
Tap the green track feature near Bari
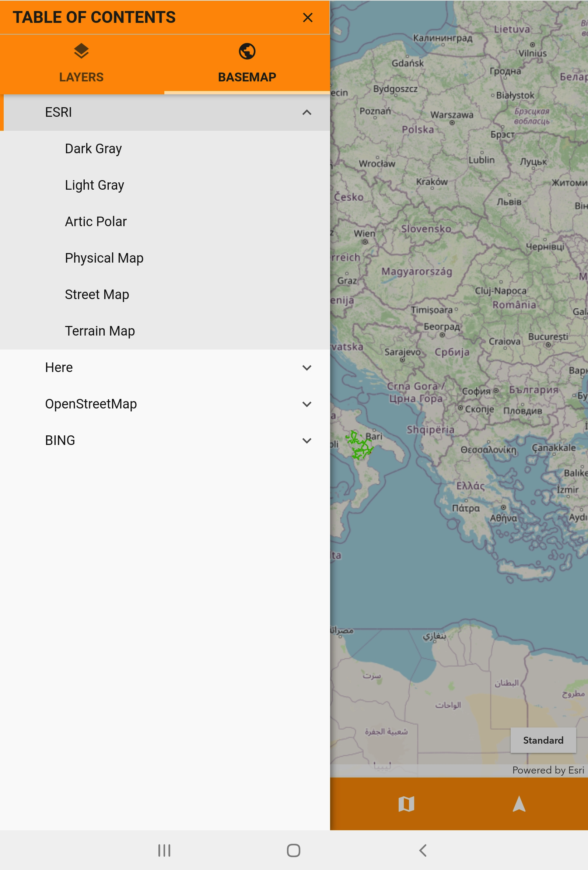click(x=359, y=445)
